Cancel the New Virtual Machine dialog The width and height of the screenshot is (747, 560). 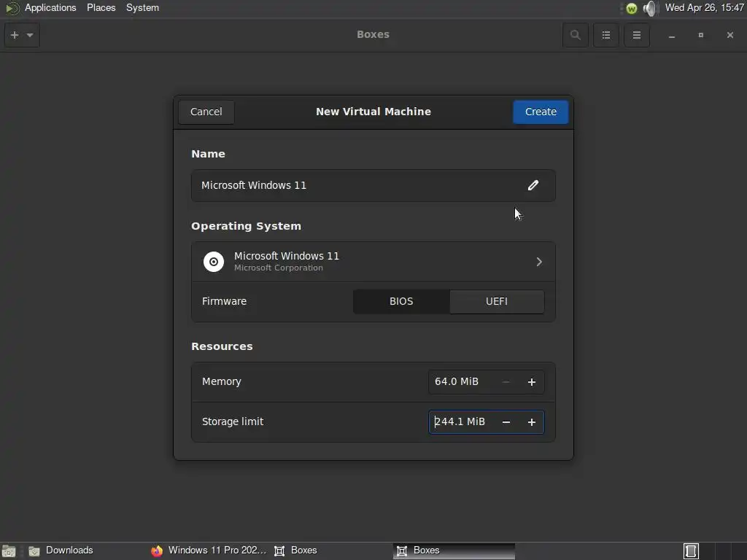[206, 112]
